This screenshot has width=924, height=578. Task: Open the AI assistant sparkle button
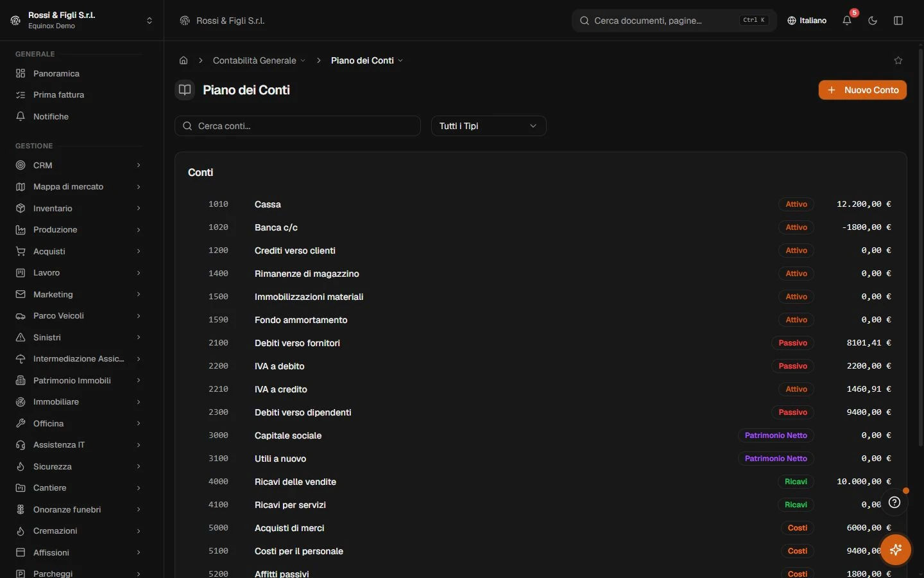click(x=896, y=550)
